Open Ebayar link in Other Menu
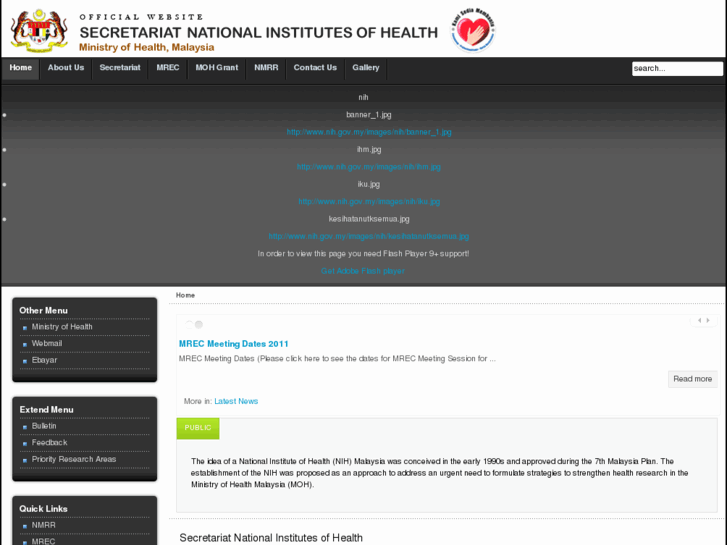 (45, 360)
